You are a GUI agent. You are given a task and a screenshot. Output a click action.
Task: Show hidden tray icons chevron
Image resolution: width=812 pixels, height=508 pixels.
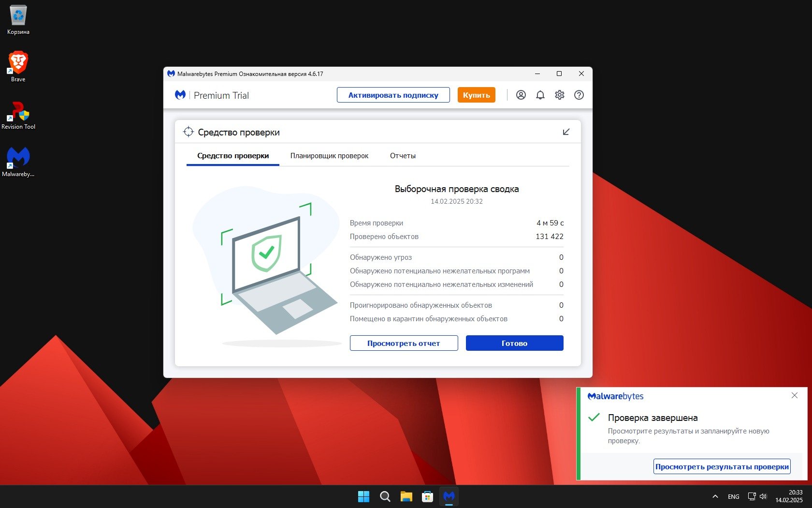715,496
